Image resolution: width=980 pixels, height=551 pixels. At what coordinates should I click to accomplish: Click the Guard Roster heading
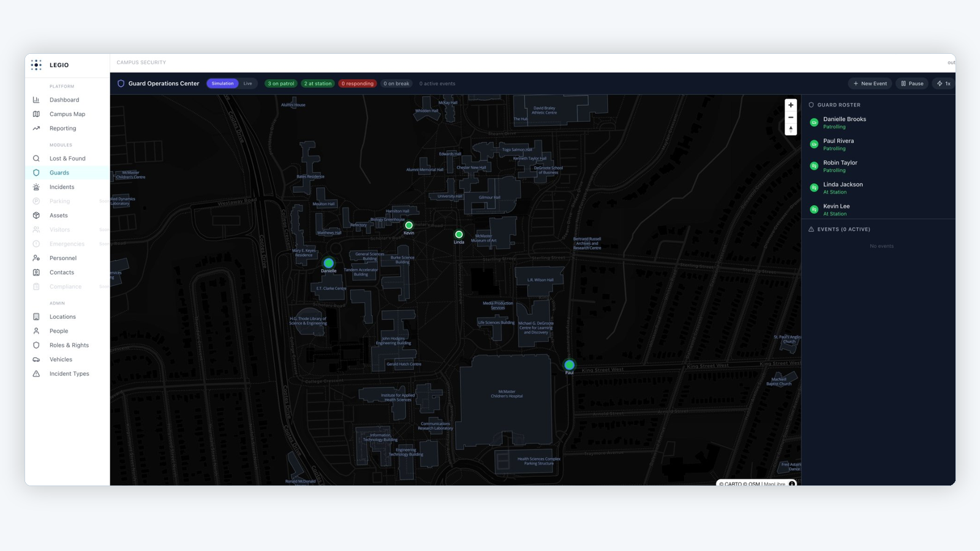(839, 105)
